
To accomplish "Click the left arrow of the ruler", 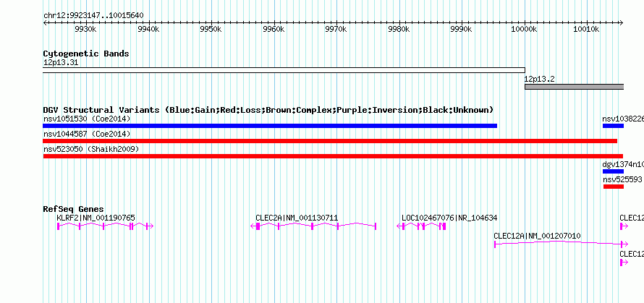I will (45, 22).
